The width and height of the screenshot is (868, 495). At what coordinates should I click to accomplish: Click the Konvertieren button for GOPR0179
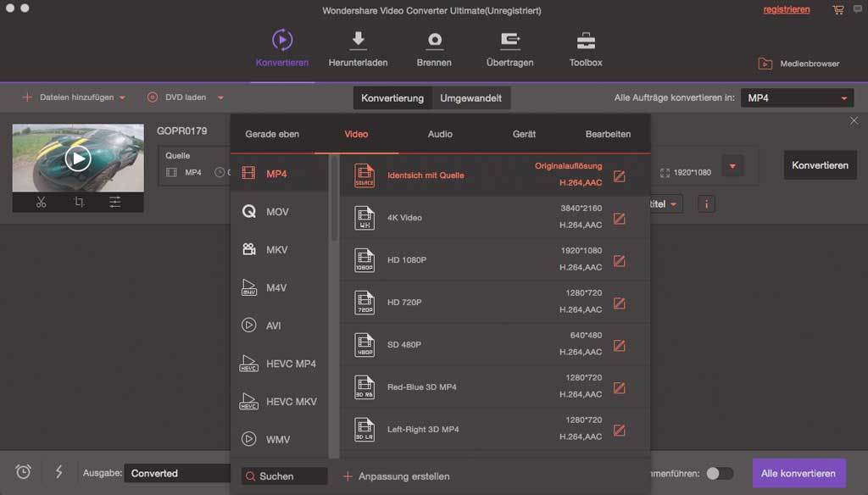click(x=820, y=165)
